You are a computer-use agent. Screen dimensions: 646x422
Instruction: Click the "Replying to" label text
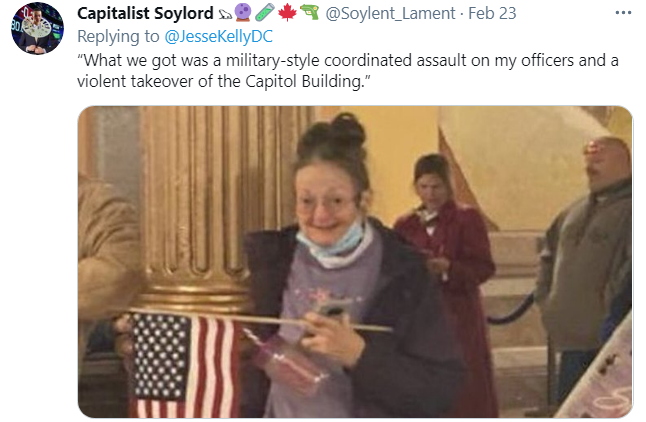point(118,37)
